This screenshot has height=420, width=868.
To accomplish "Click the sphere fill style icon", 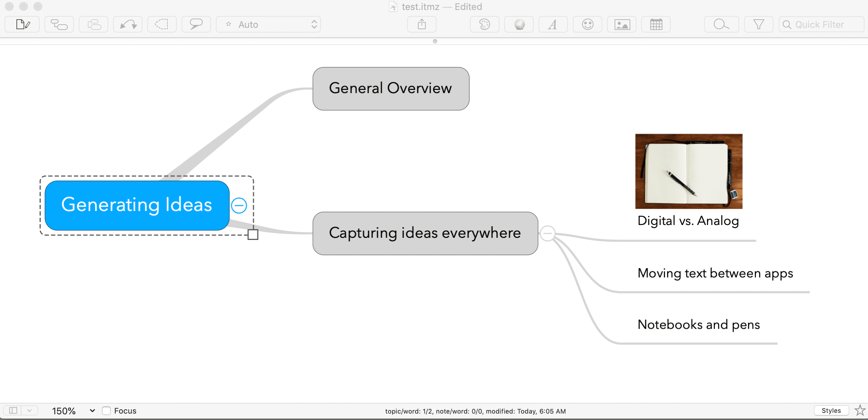I will tap(519, 25).
